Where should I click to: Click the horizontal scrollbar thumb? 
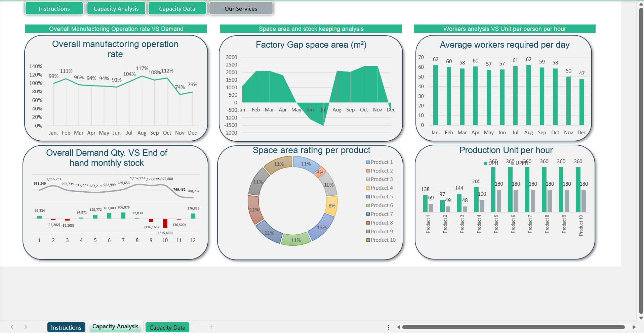pos(513,327)
